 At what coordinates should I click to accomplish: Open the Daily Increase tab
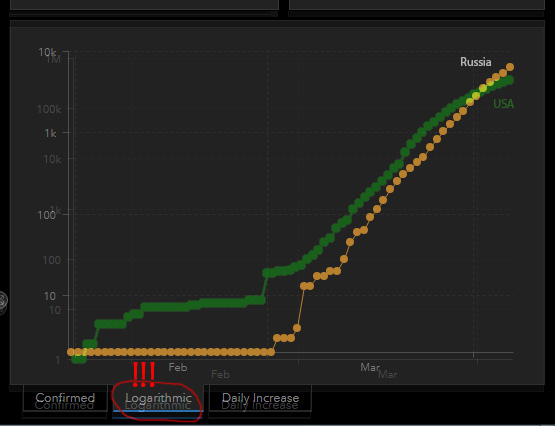click(x=260, y=398)
